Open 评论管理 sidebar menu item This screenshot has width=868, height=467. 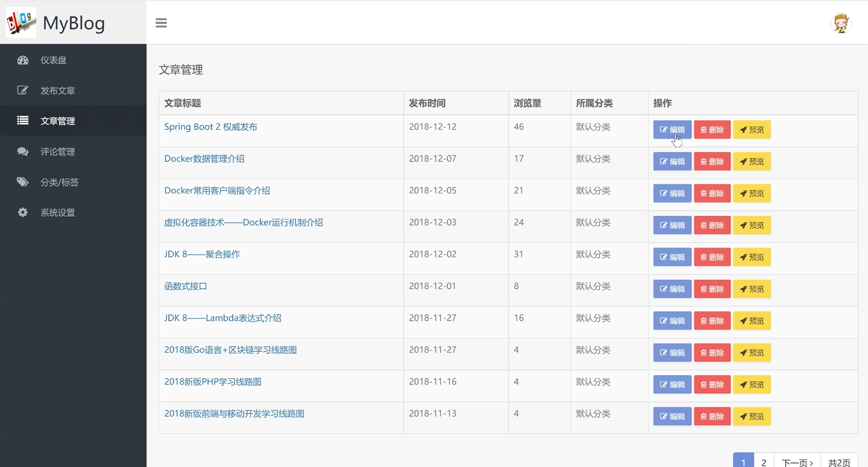pyautogui.click(x=58, y=151)
